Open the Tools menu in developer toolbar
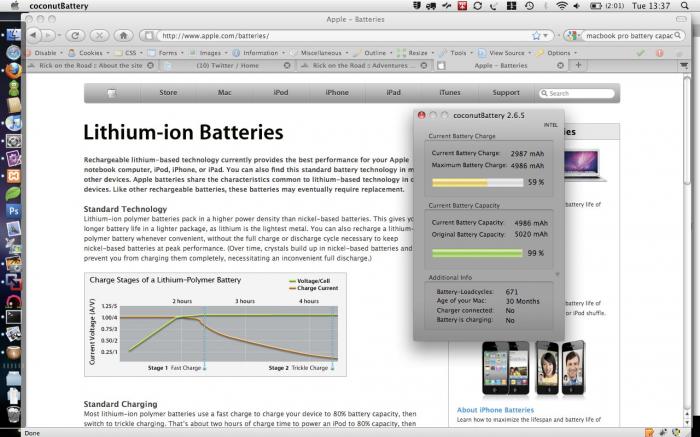The height and width of the screenshot is (437, 700). (x=456, y=53)
